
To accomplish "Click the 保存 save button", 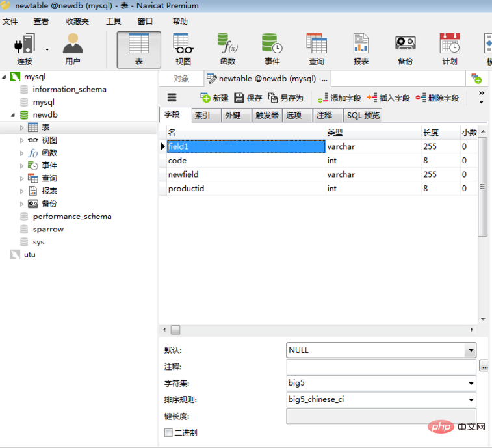I will 248,98.
